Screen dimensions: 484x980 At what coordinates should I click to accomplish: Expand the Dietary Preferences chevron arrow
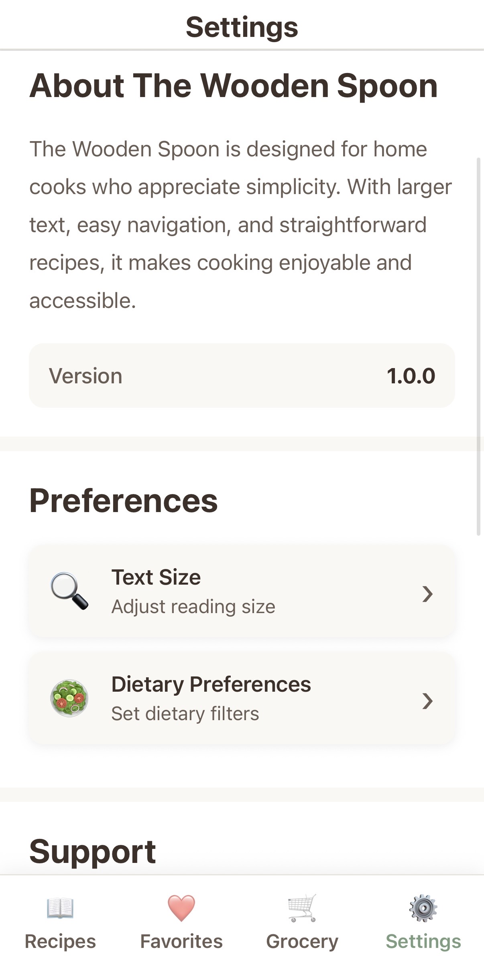[x=427, y=701]
